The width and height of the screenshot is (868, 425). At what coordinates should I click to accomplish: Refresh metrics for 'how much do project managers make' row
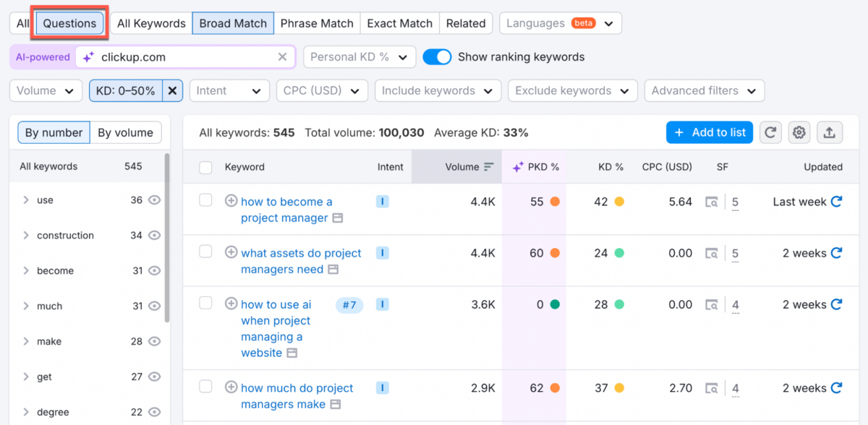836,388
